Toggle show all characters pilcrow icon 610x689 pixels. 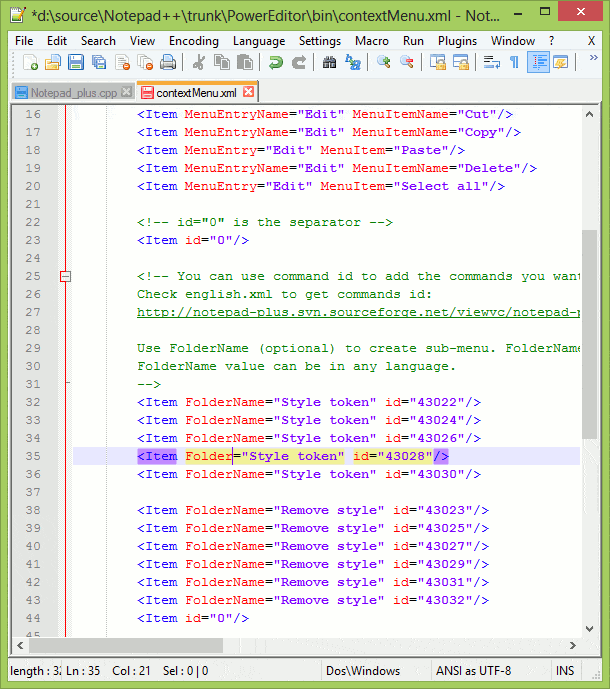[x=514, y=62]
